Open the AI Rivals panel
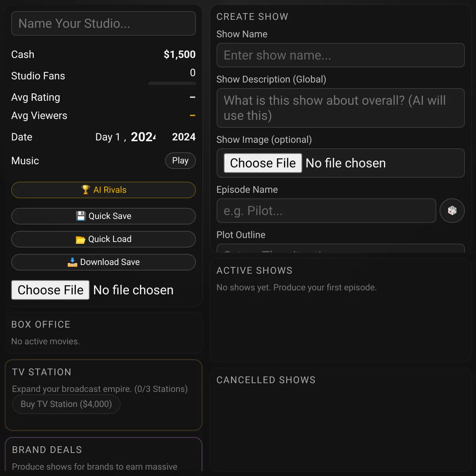The width and height of the screenshot is (476, 476). [109, 190]
